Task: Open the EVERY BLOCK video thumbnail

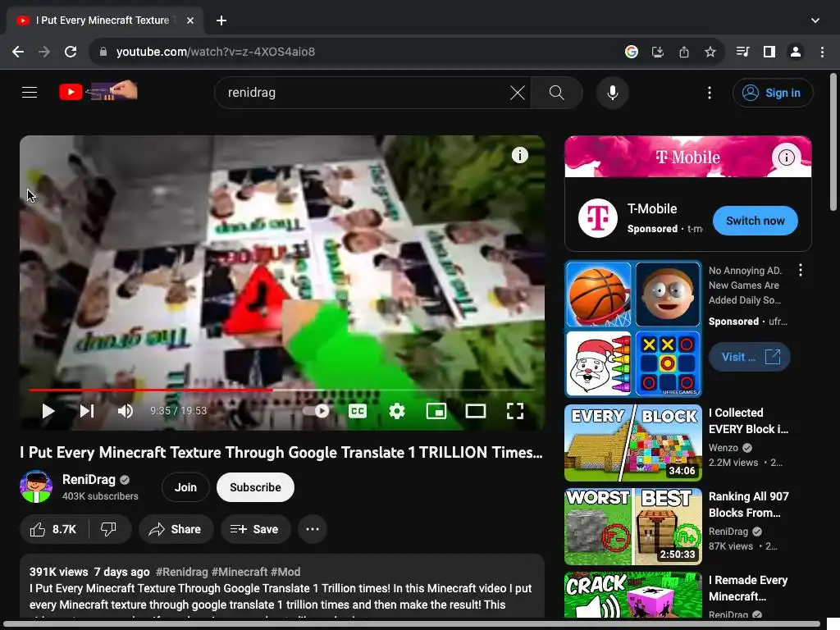Action: point(633,443)
